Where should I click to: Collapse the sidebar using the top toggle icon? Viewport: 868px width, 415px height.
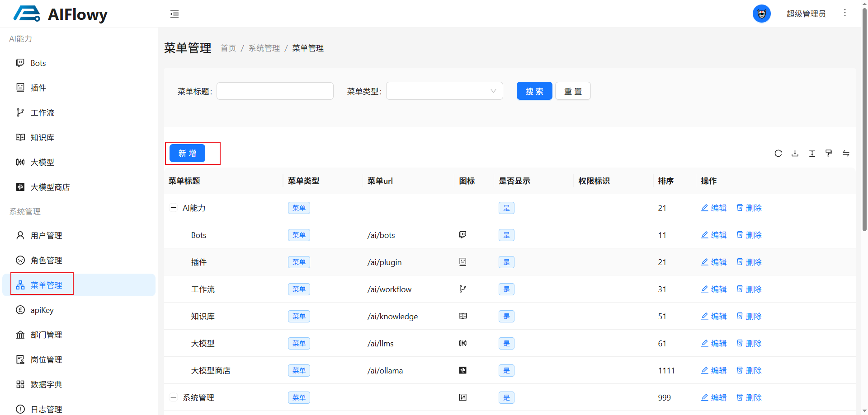point(175,14)
